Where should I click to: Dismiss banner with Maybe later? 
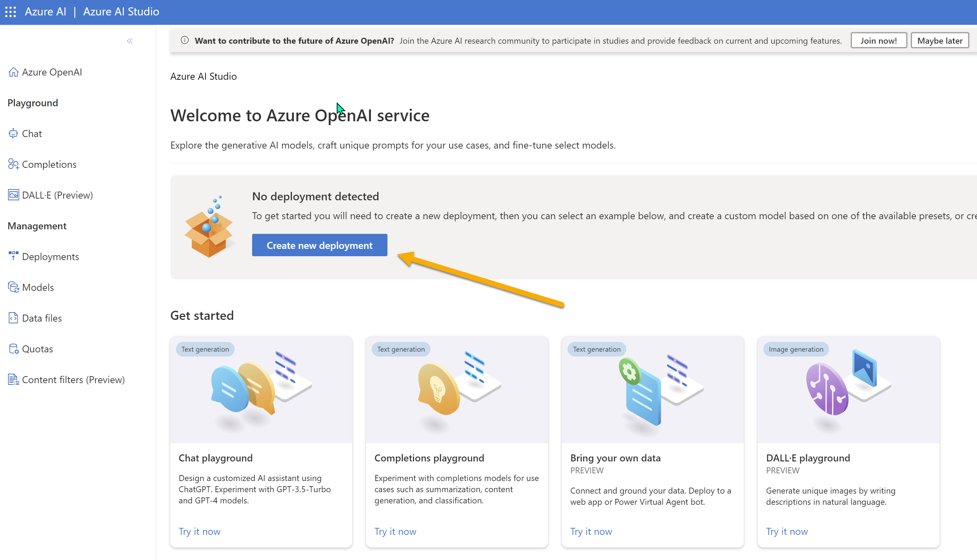[x=939, y=40]
